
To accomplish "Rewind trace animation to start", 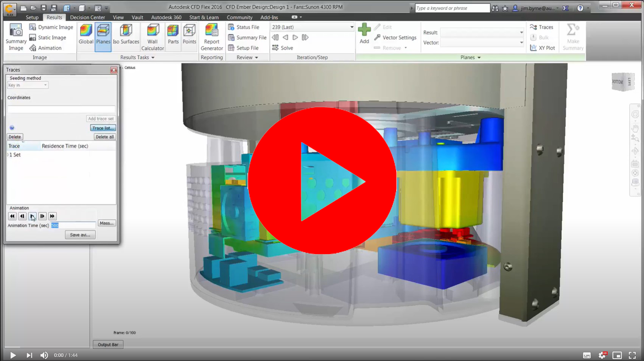I will click(x=12, y=216).
